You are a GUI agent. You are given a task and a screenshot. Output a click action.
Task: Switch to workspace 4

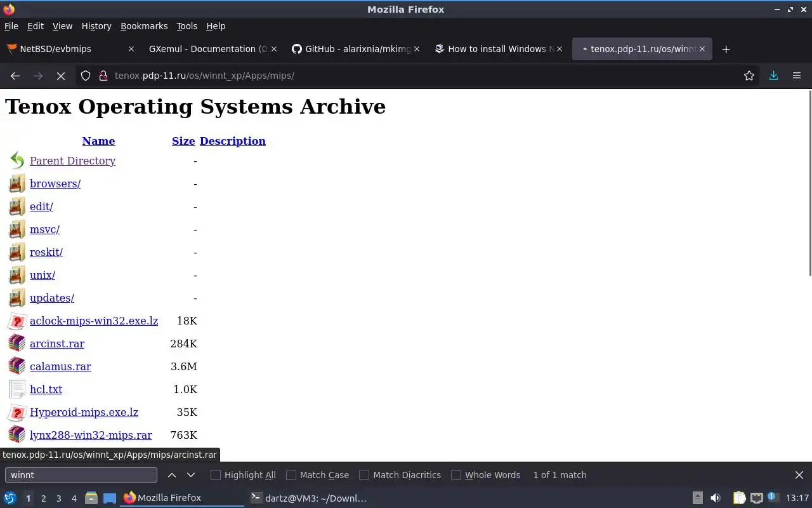tap(74, 498)
